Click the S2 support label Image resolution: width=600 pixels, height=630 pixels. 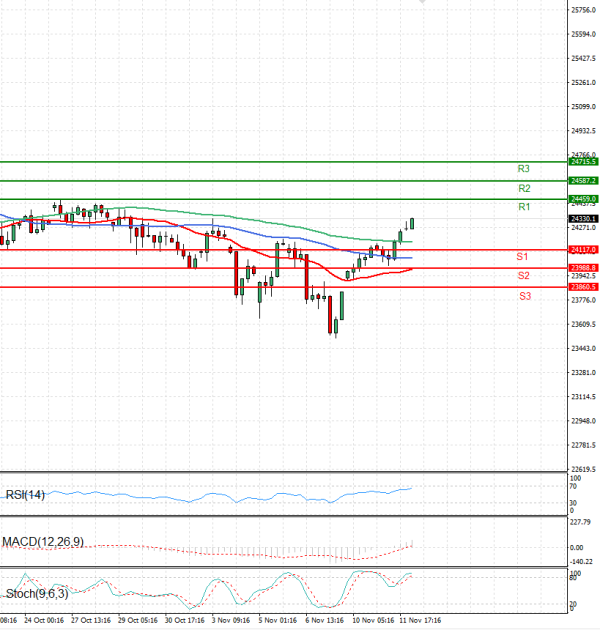click(523, 276)
